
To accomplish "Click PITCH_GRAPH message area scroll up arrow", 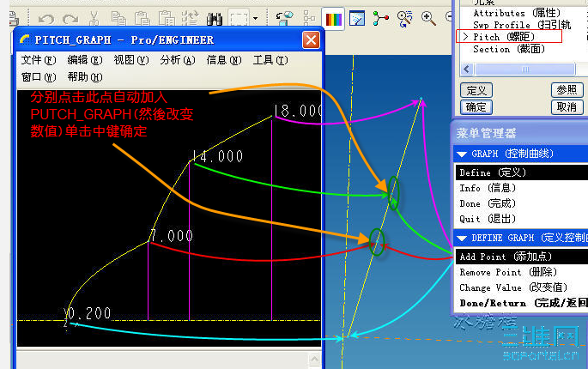I will pos(314,360).
